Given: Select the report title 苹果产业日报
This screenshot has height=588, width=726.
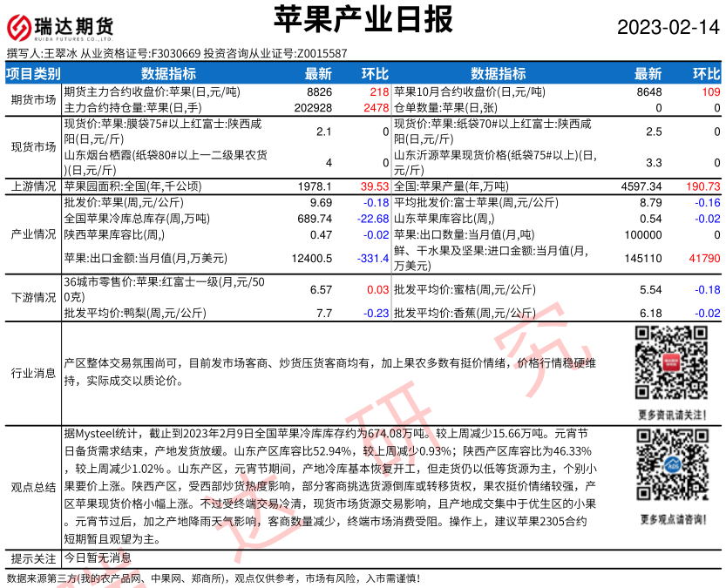Looking at the screenshot, I should coord(363,18).
